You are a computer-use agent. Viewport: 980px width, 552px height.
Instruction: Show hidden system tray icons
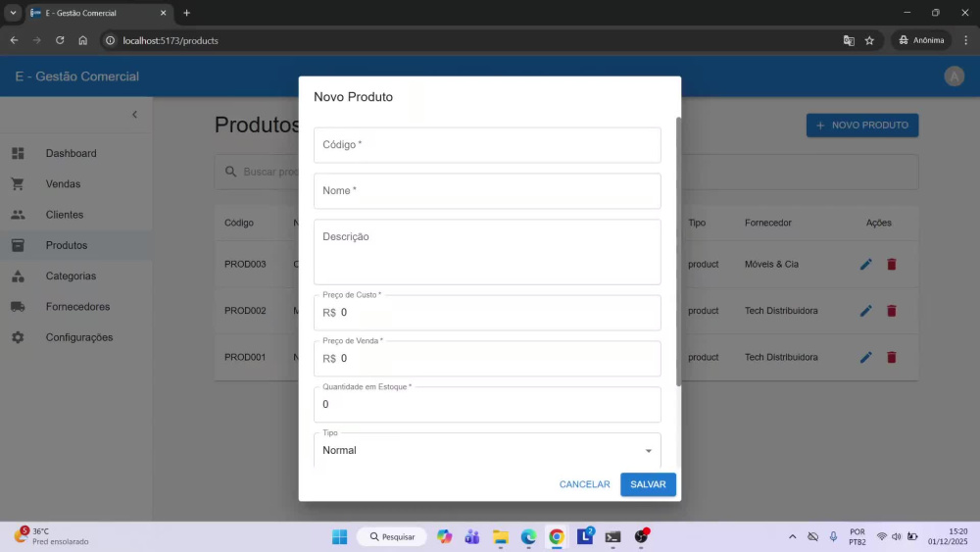point(792,536)
